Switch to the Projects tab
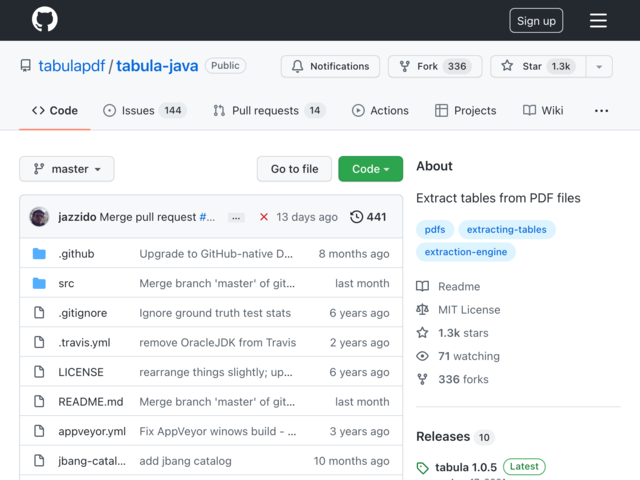 [465, 111]
